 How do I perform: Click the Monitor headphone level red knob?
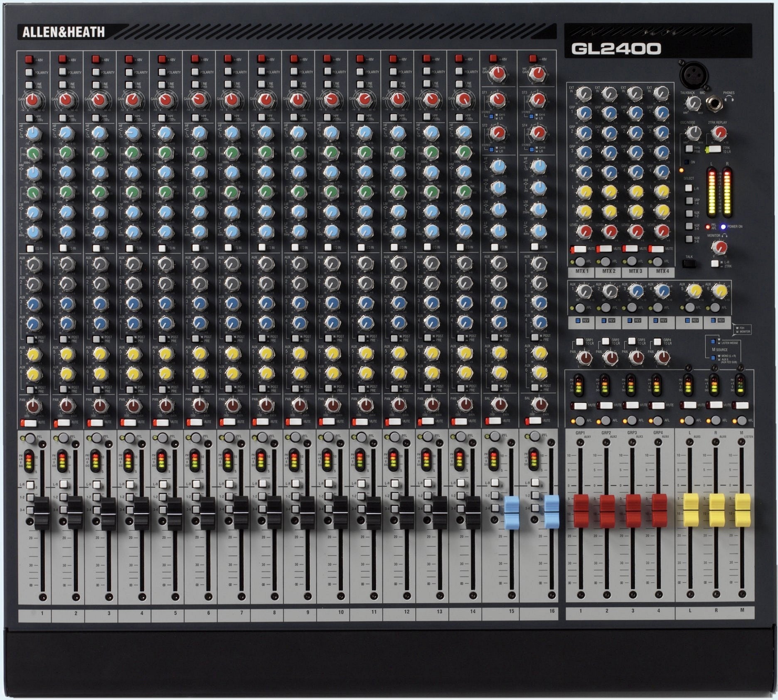click(719, 247)
